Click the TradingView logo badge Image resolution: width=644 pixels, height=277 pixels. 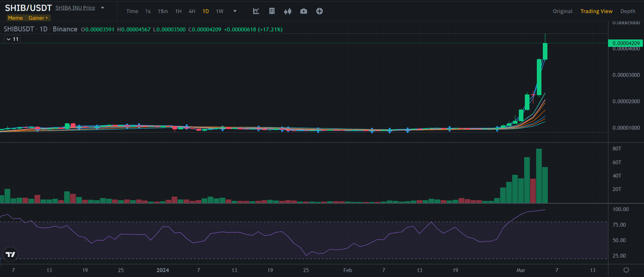click(x=10, y=254)
